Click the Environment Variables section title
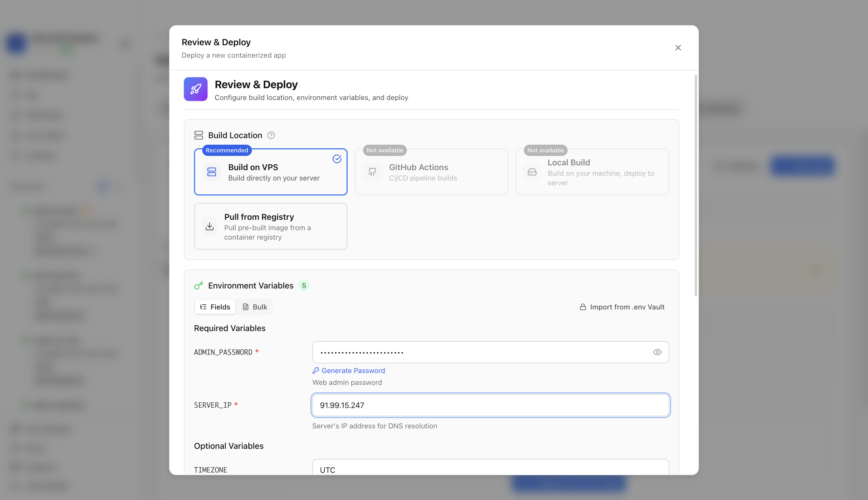The width and height of the screenshot is (868, 500). pos(251,286)
